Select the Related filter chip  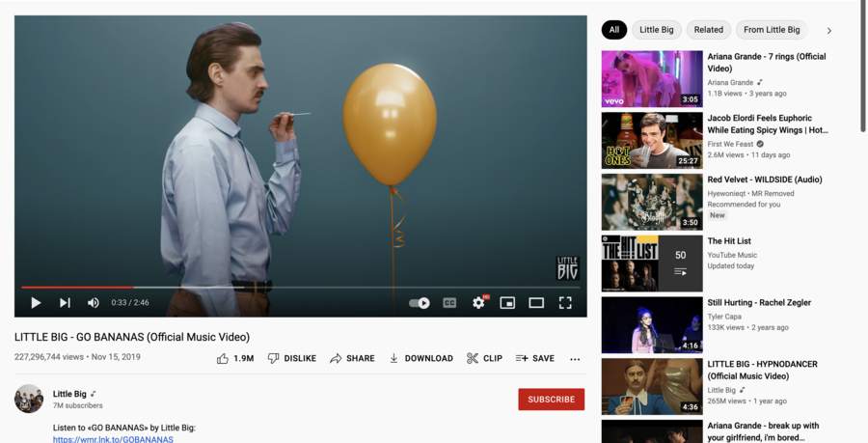point(708,30)
